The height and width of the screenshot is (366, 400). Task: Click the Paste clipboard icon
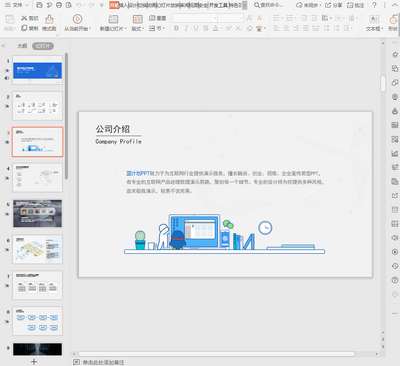pos(9,20)
